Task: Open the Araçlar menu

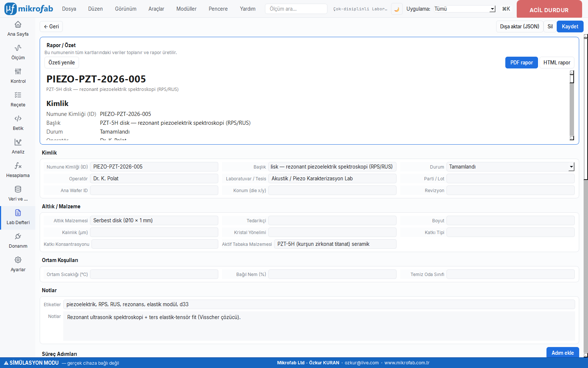Action: click(x=156, y=9)
